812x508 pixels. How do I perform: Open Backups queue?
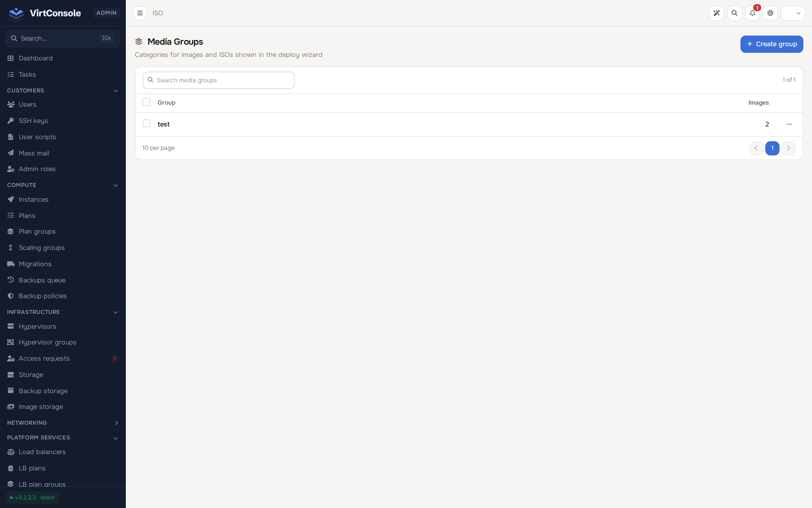63,280
